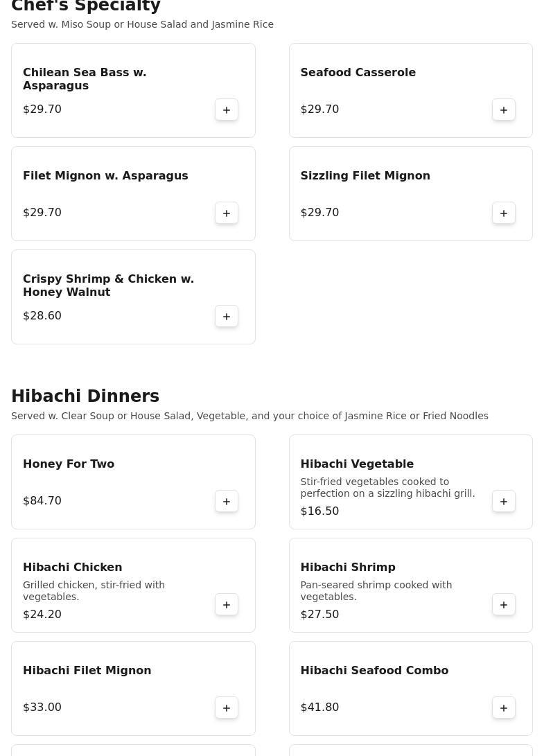Select the Hibachi Dinners section heading

point(85,396)
